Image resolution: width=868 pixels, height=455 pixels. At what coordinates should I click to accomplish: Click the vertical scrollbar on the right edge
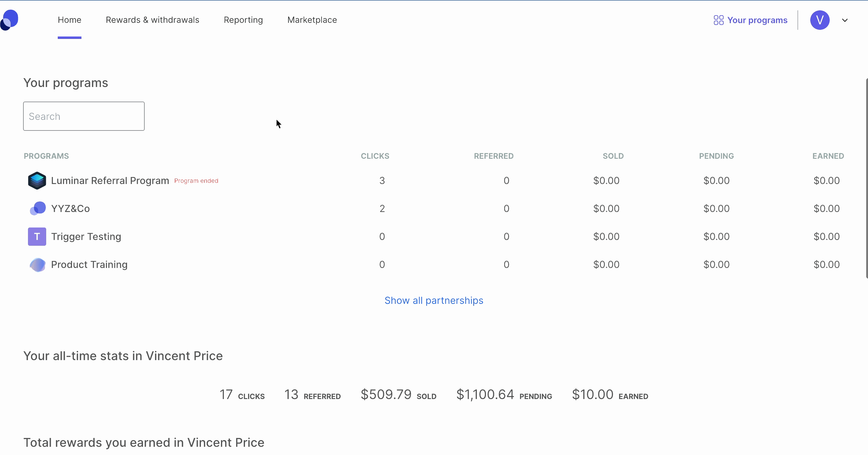tap(866, 178)
